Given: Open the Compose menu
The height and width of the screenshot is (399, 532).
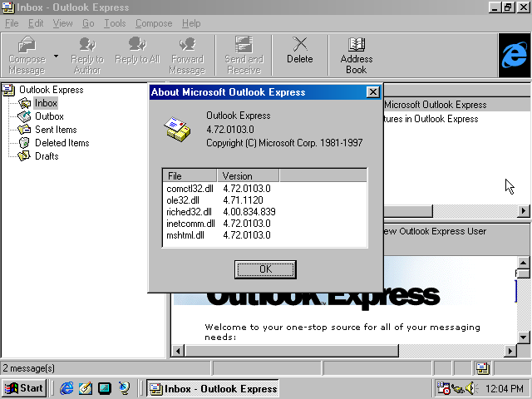Looking at the screenshot, I should coord(154,23).
